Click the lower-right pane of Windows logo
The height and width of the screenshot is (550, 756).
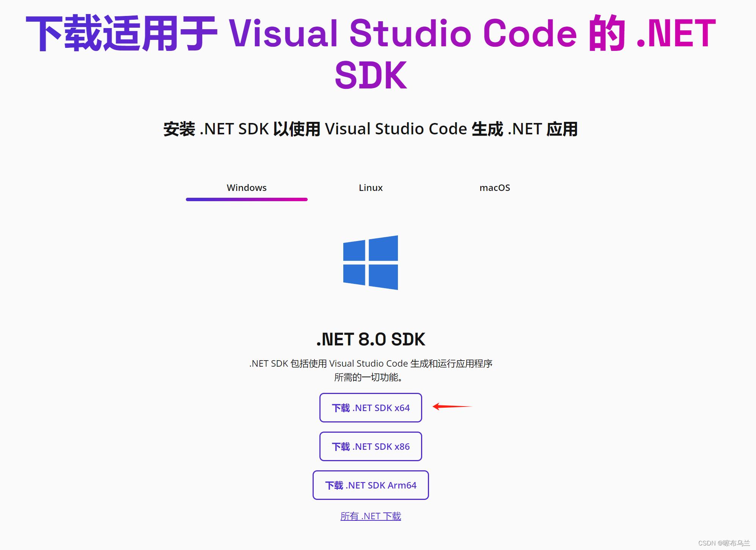click(383, 277)
